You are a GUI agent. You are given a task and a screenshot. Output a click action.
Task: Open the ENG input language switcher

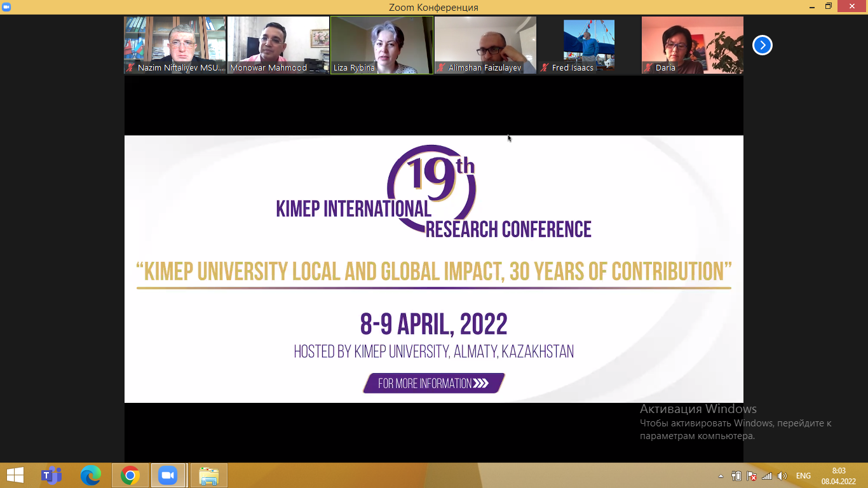coord(803,476)
